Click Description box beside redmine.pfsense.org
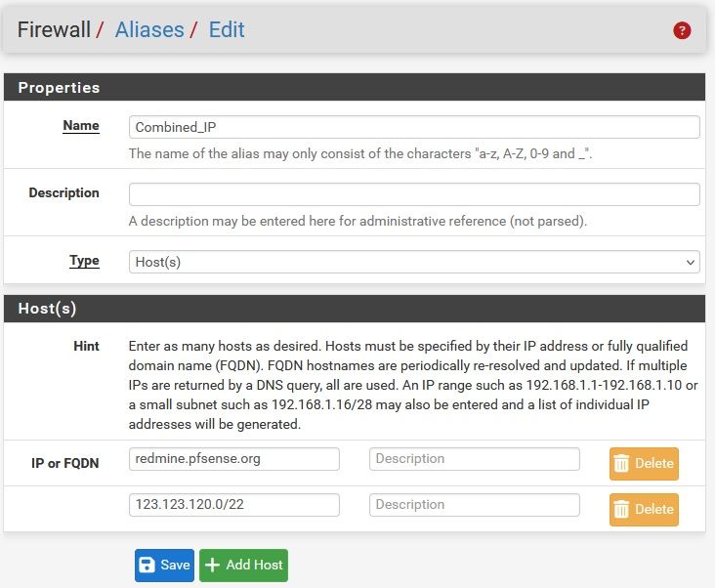This screenshot has width=715, height=588. [x=474, y=459]
